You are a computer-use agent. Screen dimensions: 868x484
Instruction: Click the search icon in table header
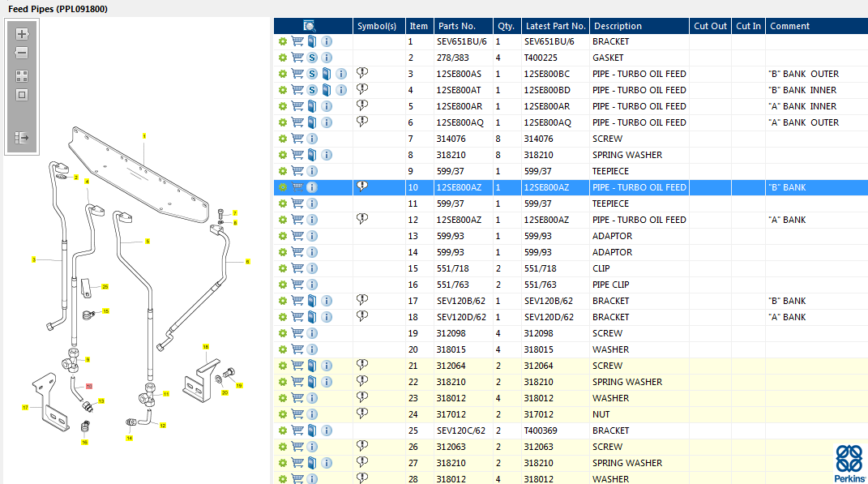[x=310, y=26]
